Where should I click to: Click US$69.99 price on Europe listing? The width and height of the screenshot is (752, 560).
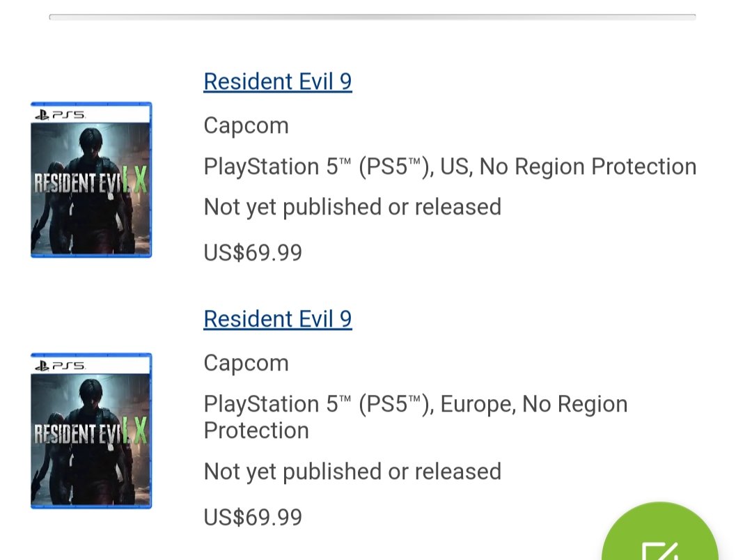pyautogui.click(x=253, y=517)
